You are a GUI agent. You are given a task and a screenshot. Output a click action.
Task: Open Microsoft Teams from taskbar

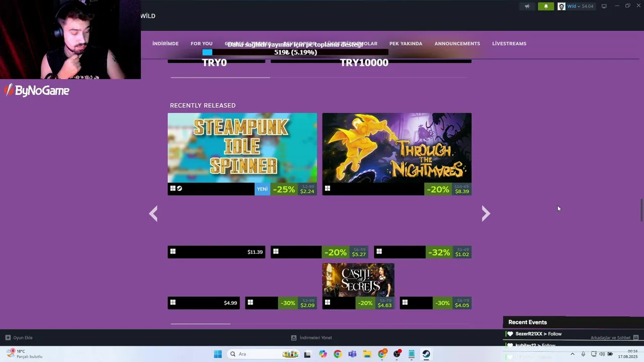(352, 354)
